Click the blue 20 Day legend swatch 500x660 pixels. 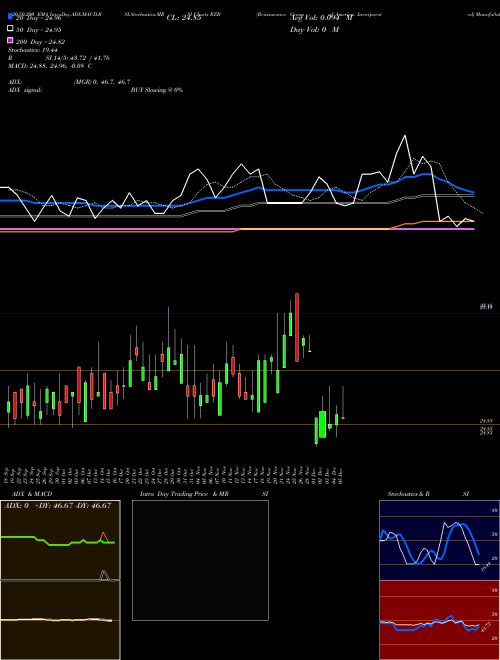pyautogui.click(x=10, y=17)
